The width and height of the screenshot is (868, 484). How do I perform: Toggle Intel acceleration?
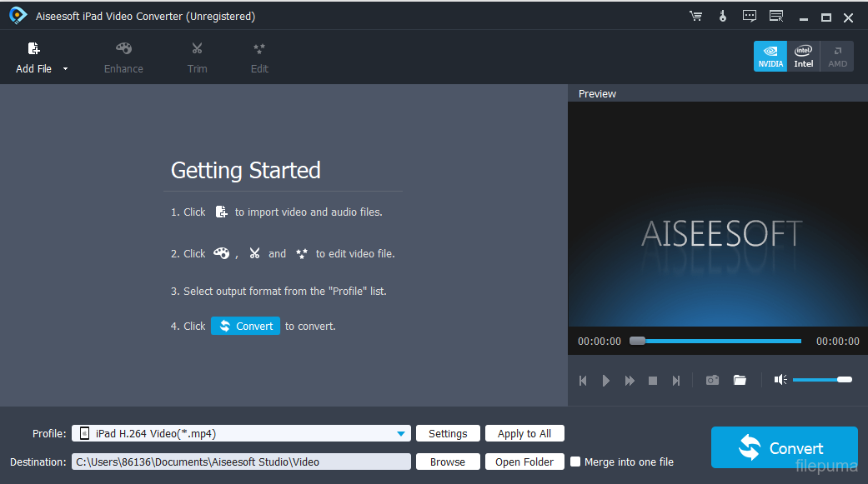point(804,56)
